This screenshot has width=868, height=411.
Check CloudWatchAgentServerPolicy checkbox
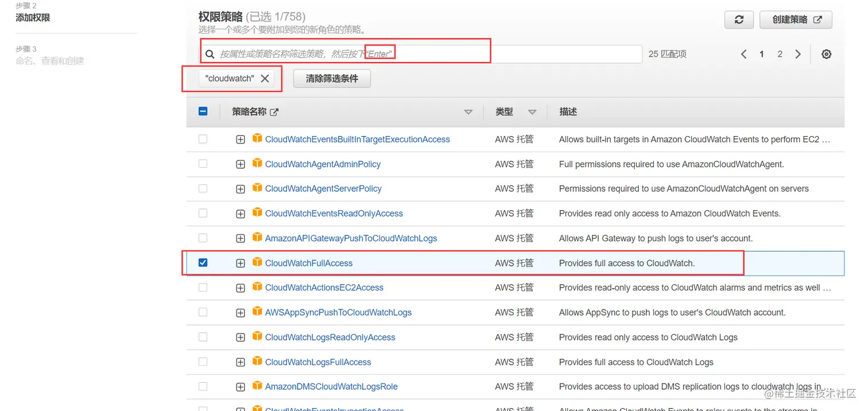click(203, 188)
